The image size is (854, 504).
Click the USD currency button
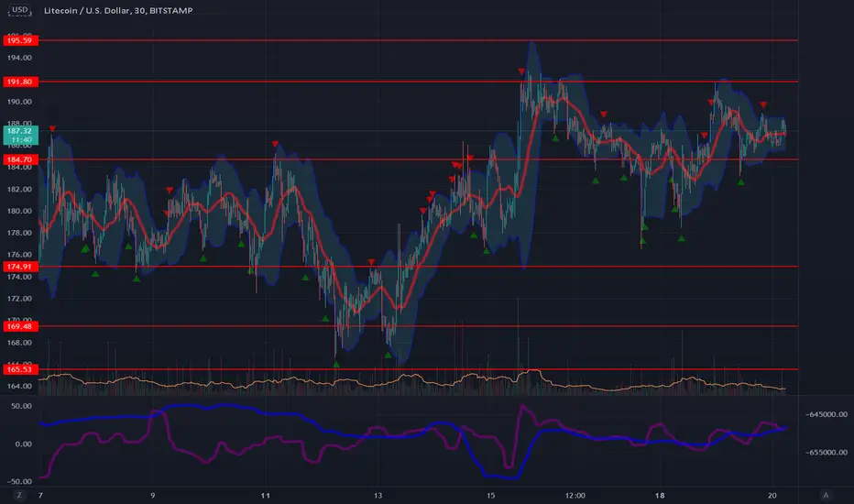(x=20, y=10)
